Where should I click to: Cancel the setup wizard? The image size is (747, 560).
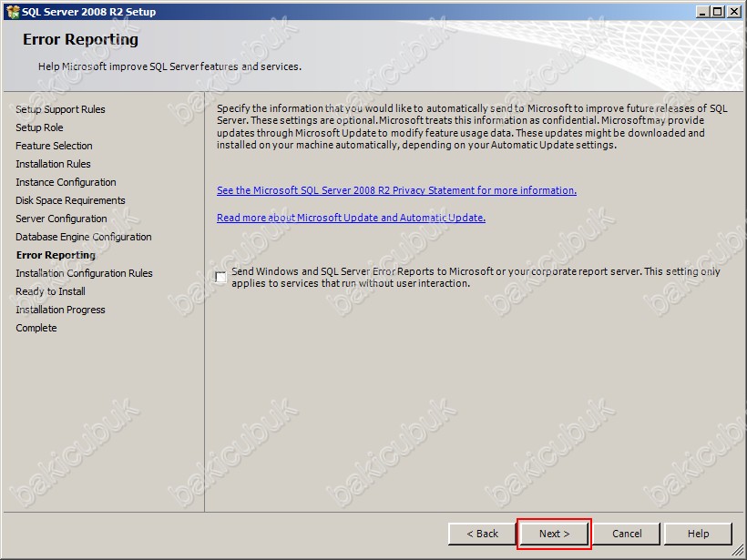627,534
